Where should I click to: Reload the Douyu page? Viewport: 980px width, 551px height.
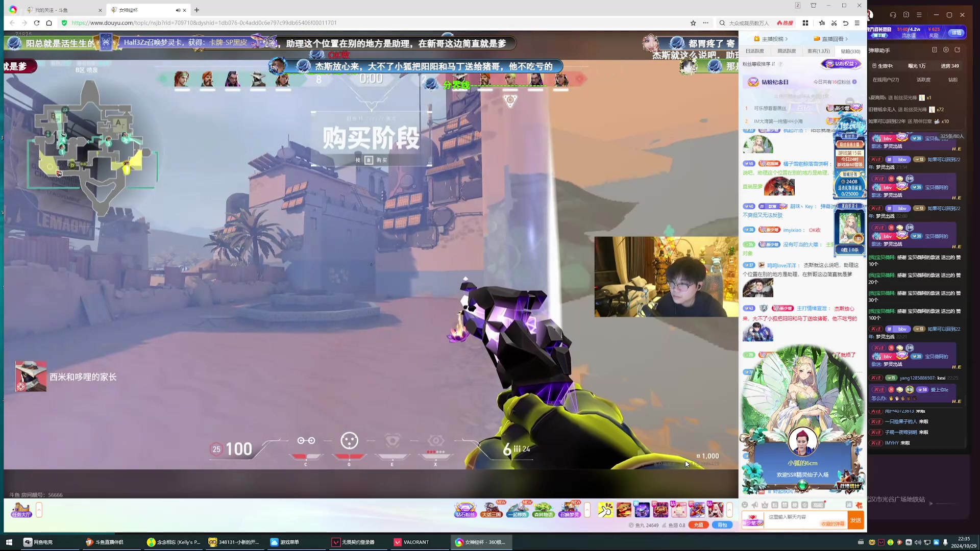[x=37, y=23]
